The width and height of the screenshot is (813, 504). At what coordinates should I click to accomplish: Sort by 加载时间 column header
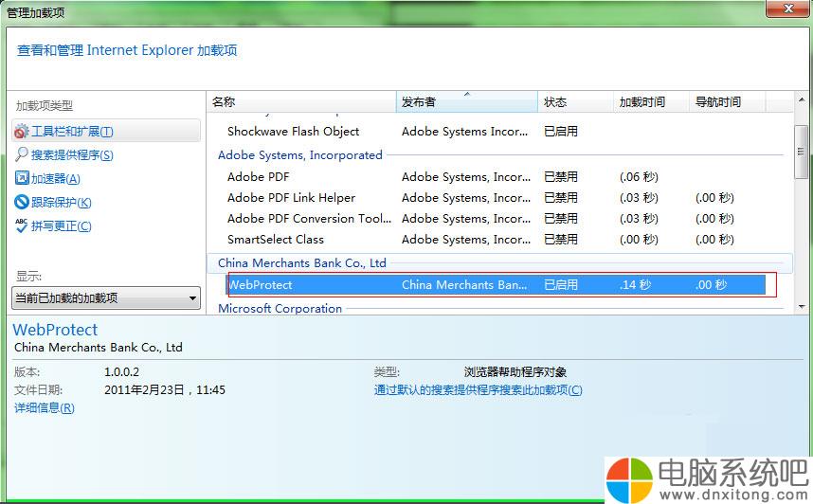[651, 101]
